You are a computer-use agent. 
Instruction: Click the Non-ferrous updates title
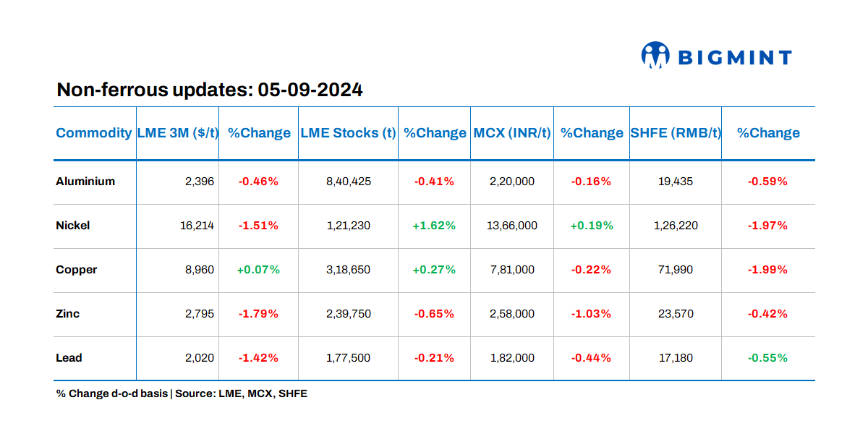coord(210,90)
